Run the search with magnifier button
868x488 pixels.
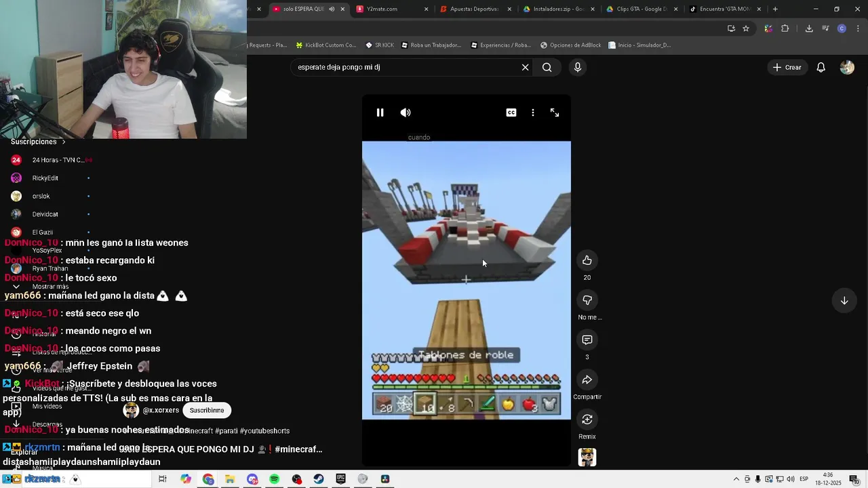(547, 67)
